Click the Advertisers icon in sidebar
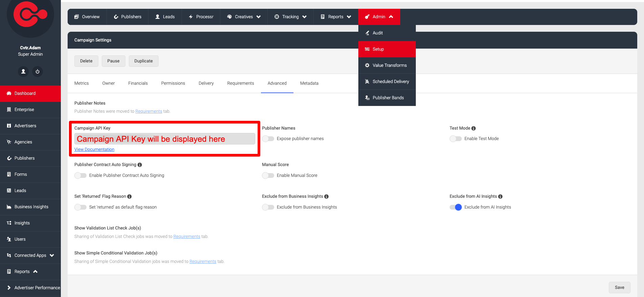Image resolution: width=644 pixels, height=297 pixels. coord(9,126)
